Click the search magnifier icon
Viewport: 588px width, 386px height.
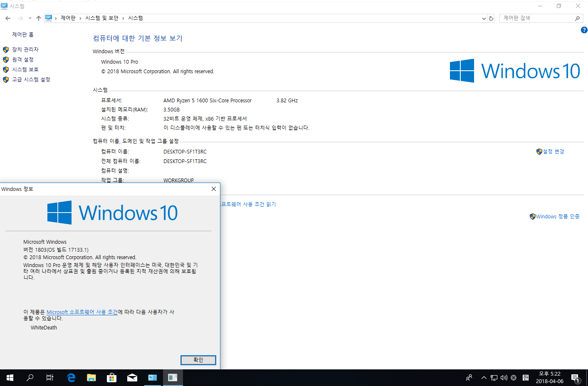click(x=577, y=18)
